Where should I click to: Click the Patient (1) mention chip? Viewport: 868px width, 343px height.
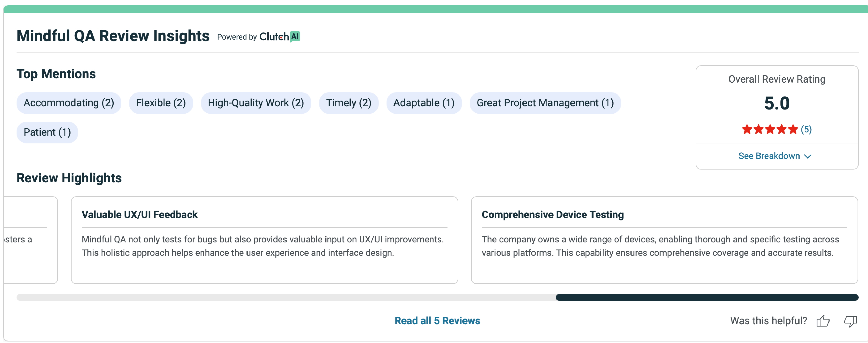47,132
